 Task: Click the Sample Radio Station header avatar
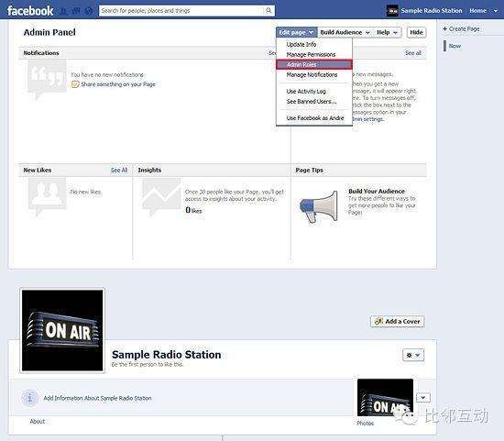coord(392,11)
